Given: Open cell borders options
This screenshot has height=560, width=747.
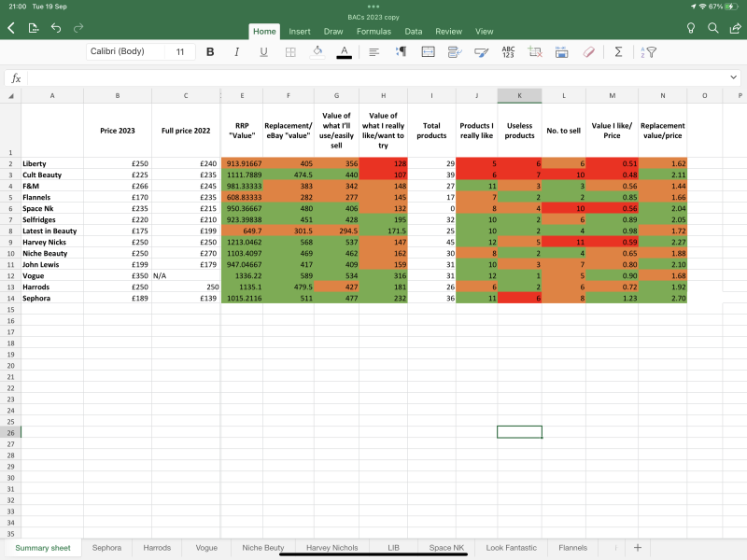Looking at the screenshot, I should 290,52.
